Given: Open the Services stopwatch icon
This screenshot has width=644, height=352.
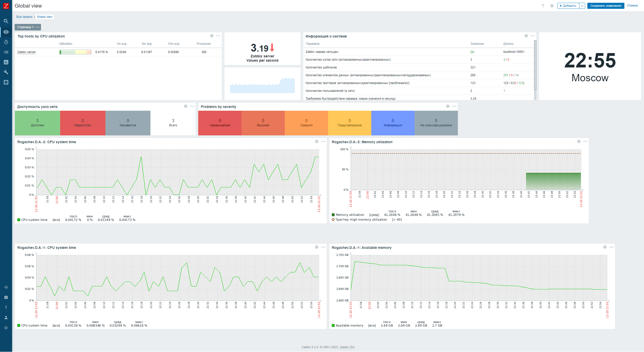Looking at the screenshot, I should click(6, 42).
